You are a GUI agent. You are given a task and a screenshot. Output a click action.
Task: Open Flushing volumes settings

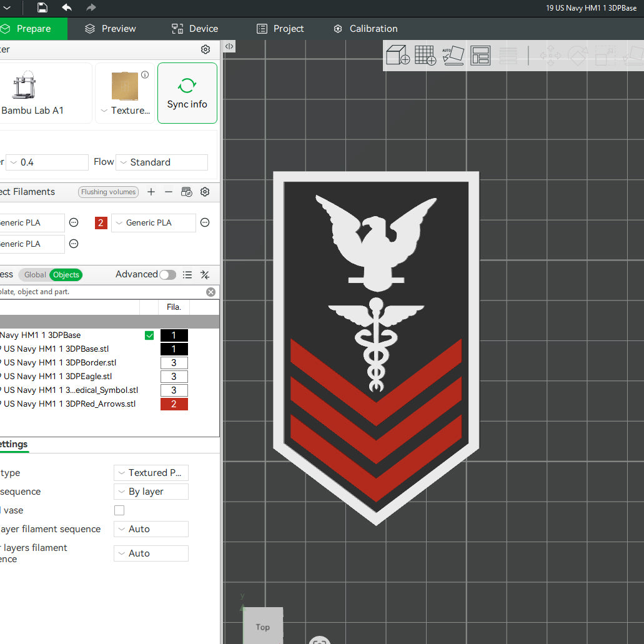tap(109, 192)
